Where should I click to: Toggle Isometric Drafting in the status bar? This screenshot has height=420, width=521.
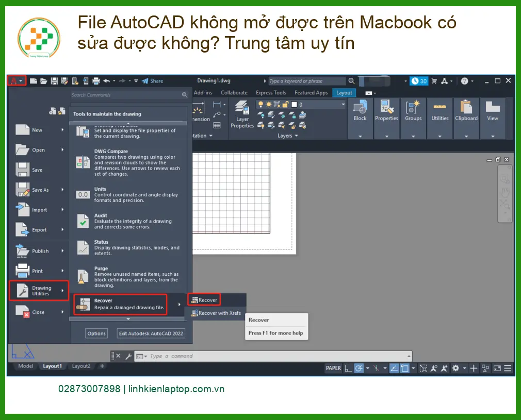coord(376,368)
